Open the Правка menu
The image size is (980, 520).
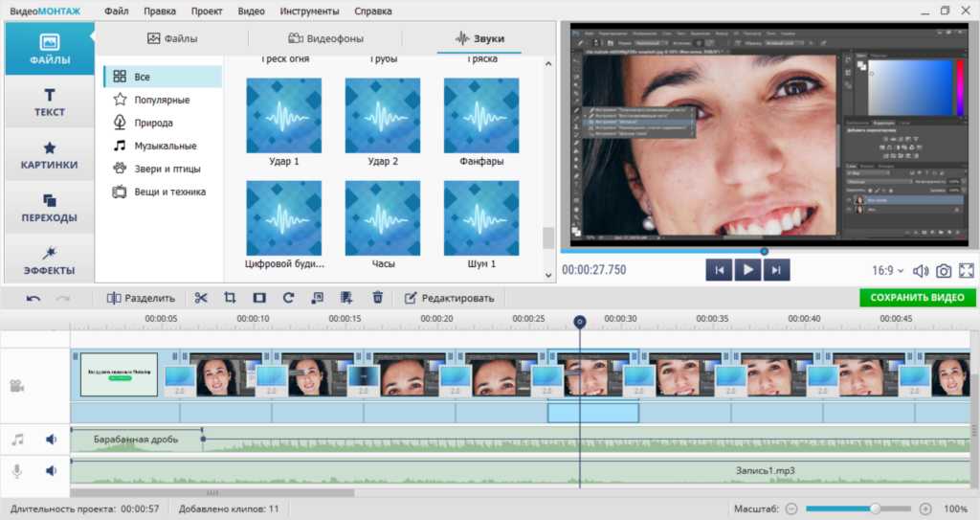tap(160, 11)
